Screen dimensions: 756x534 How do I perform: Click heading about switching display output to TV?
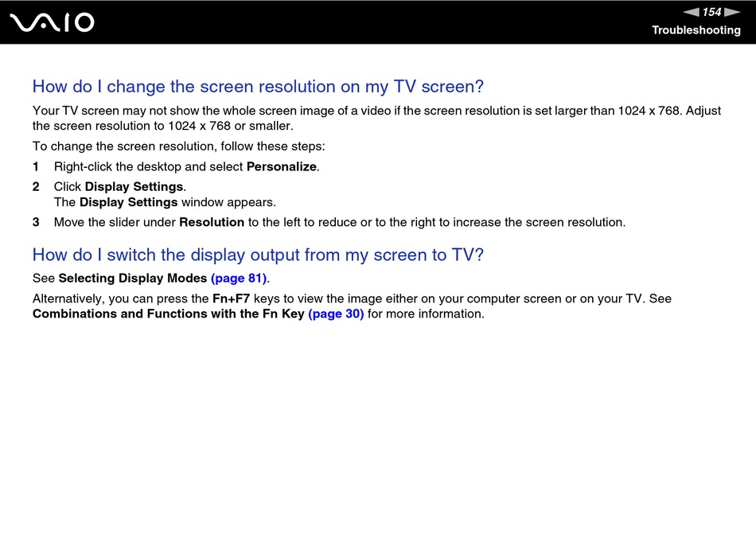pyautogui.click(x=258, y=255)
